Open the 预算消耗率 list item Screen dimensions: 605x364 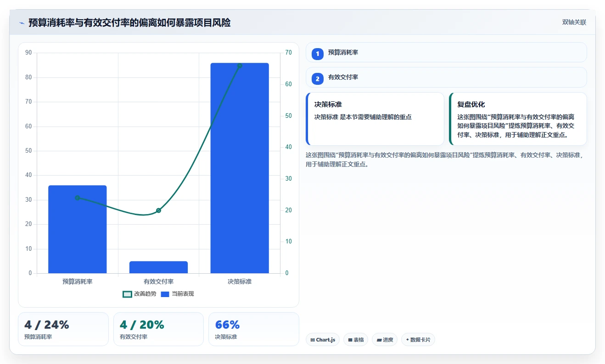[446, 52]
